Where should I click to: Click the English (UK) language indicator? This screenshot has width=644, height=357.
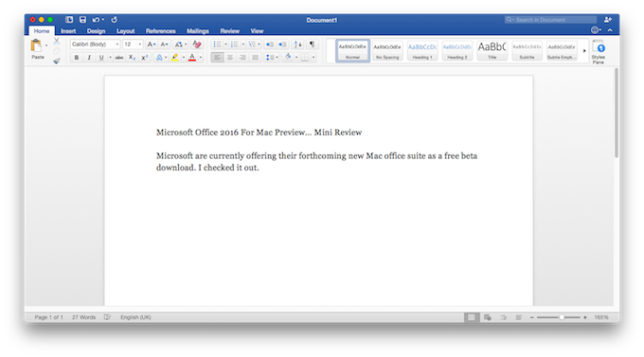(135, 317)
